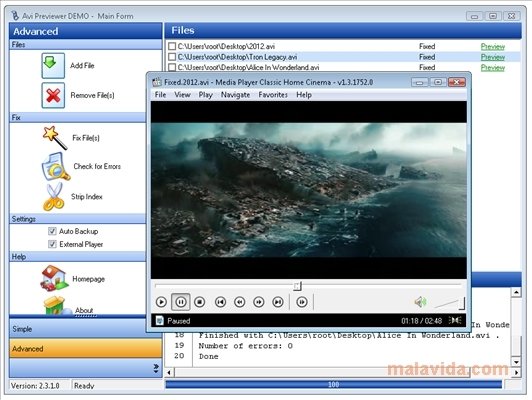The image size is (532, 400).
Task: Click the Media Player Classic title bar icon
Action: click(157, 82)
